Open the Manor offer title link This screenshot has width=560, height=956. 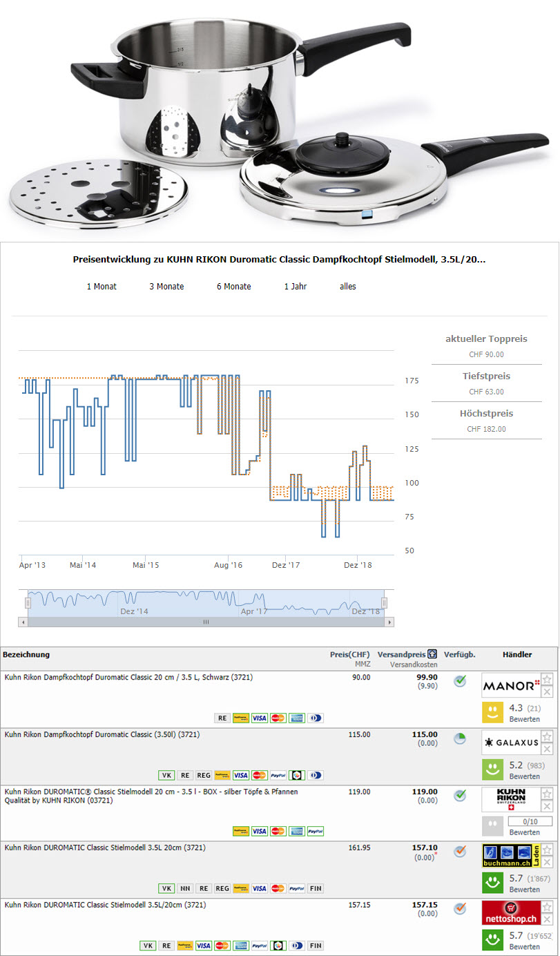pyautogui.click(x=128, y=678)
